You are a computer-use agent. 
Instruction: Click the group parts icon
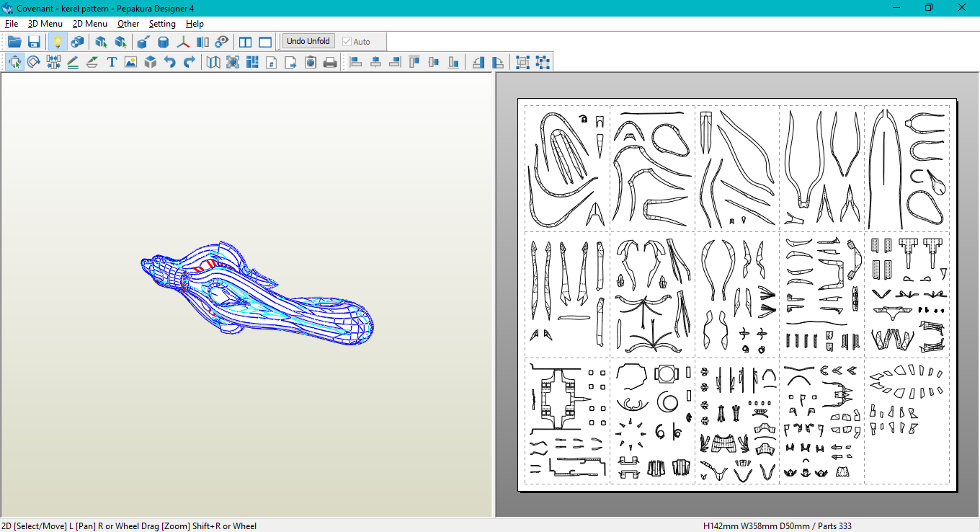tap(523, 62)
